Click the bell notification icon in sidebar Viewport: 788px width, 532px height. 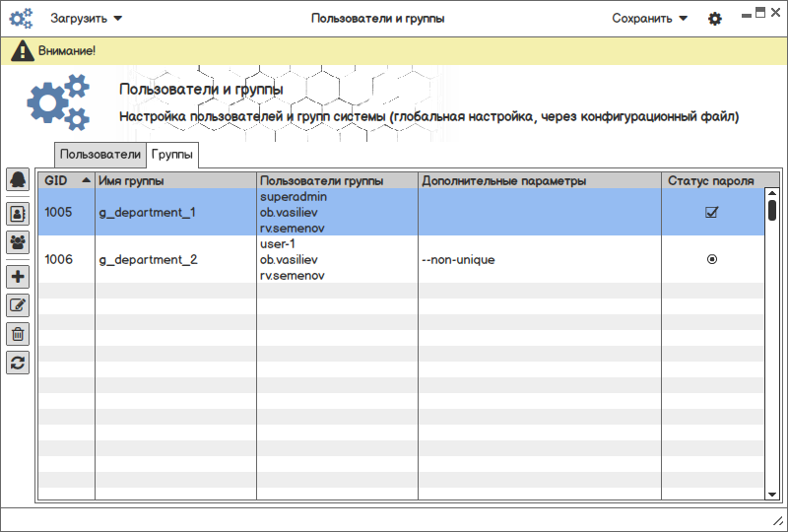pos(18,179)
